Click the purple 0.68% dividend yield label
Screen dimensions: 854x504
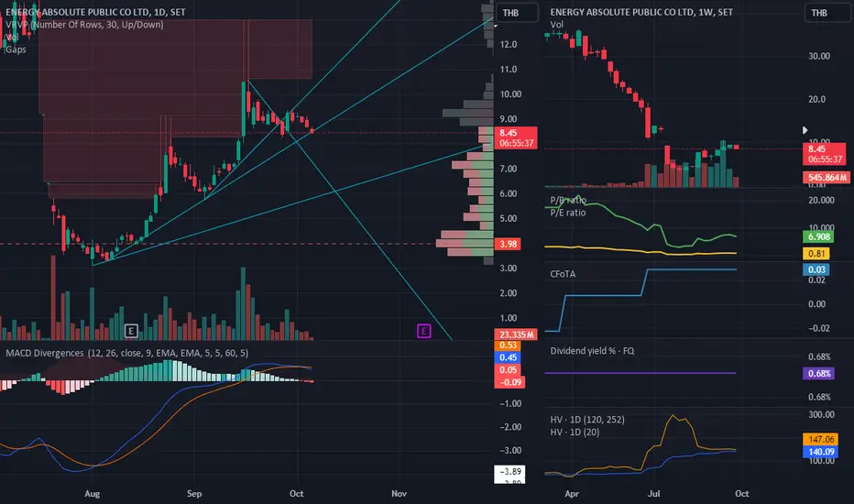[x=818, y=374]
